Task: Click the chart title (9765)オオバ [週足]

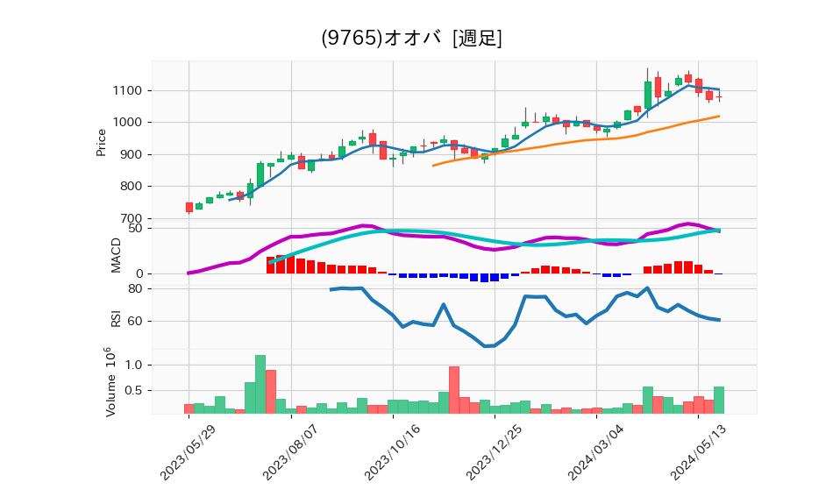Action: pyautogui.click(x=411, y=38)
